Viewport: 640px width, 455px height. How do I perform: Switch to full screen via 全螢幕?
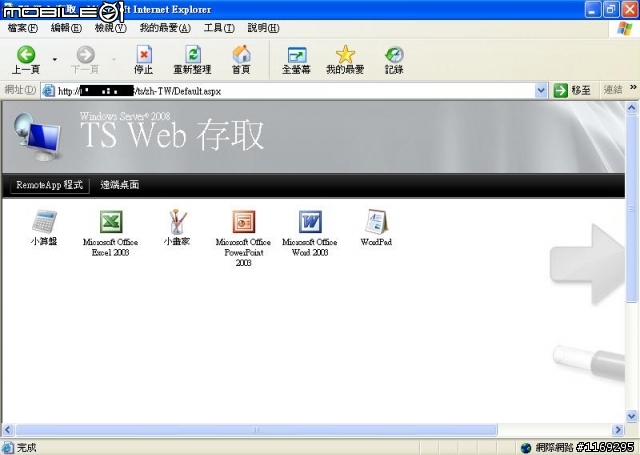296,60
